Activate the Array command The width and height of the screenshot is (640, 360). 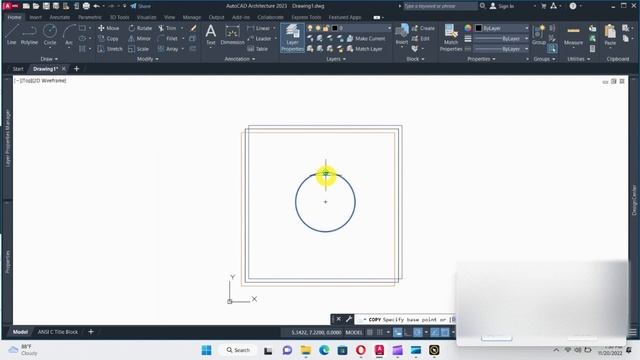[168, 49]
